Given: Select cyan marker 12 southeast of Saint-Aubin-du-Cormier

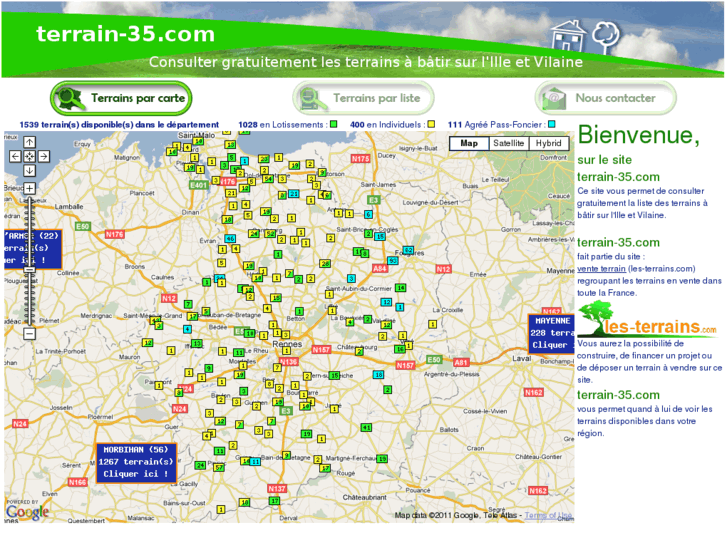Looking at the screenshot, I should pos(386,302).
